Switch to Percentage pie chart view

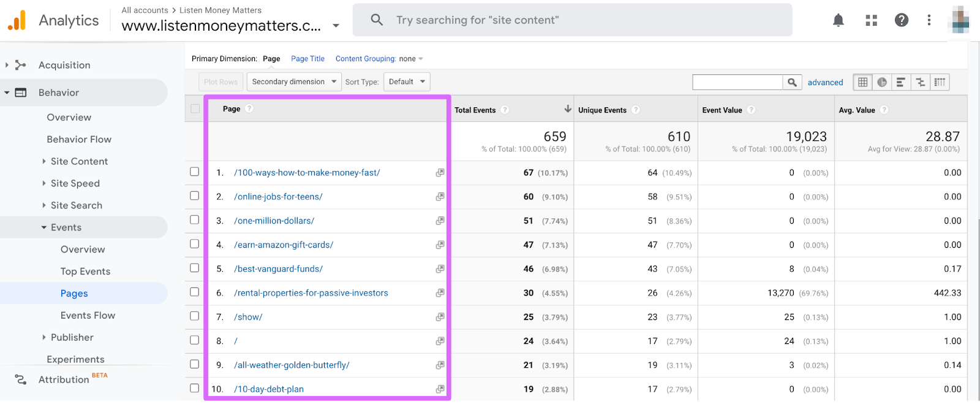[881, 82]
